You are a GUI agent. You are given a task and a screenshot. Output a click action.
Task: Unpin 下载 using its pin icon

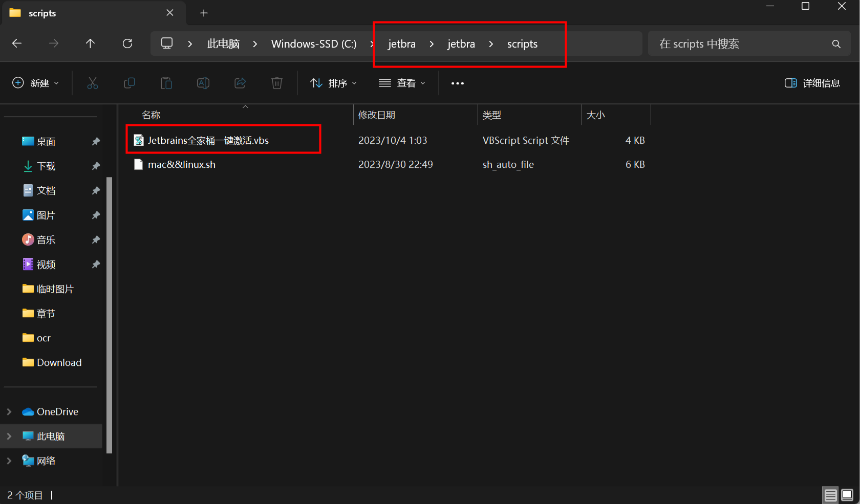(x=96, y=166)
